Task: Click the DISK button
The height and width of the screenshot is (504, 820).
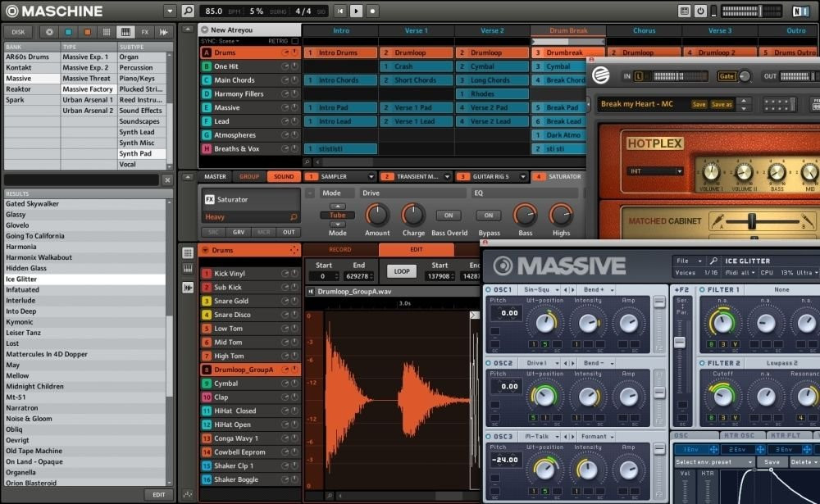Action: tap(17, 32)
